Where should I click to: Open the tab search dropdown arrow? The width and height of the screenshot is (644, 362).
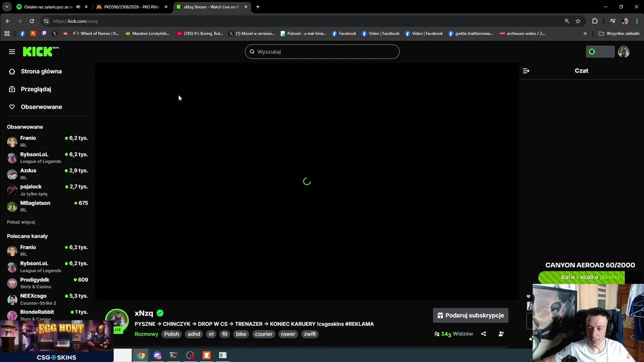click(x=7, y=7)
